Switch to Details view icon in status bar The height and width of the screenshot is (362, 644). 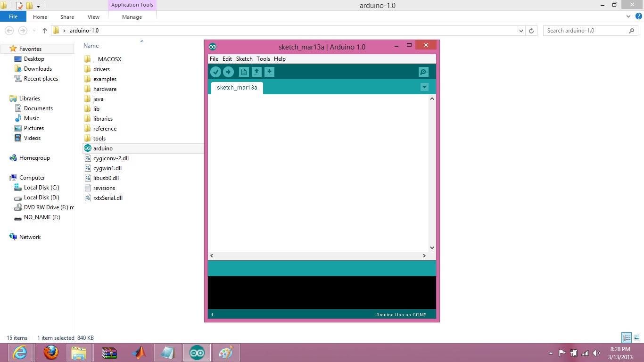[627, 337]
